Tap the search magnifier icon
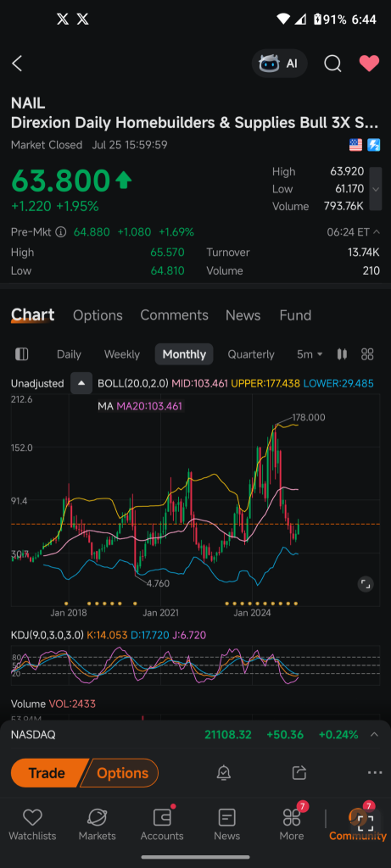 coord(332,64)
